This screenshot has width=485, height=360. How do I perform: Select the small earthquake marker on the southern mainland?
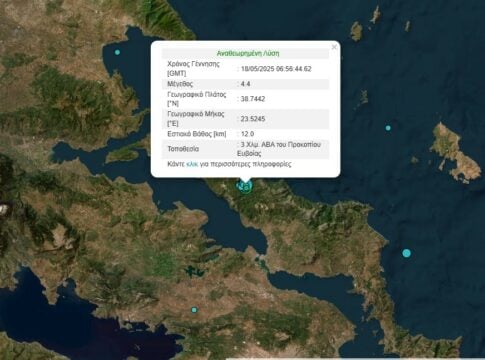click(194, 310)
